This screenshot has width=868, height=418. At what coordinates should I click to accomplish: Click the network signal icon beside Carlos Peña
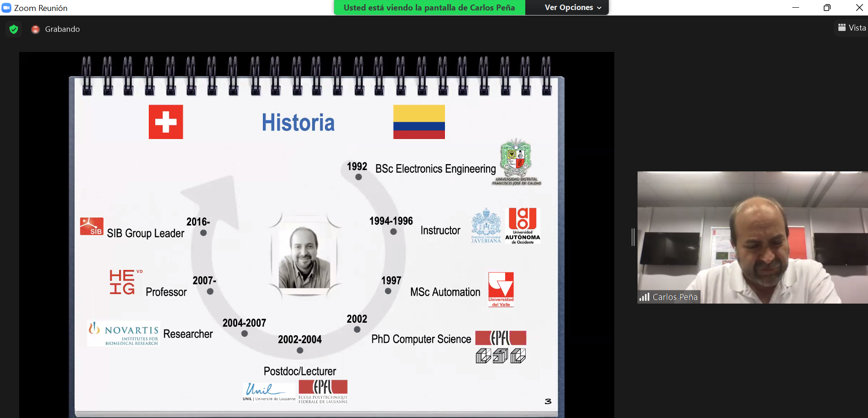[644, 297]
